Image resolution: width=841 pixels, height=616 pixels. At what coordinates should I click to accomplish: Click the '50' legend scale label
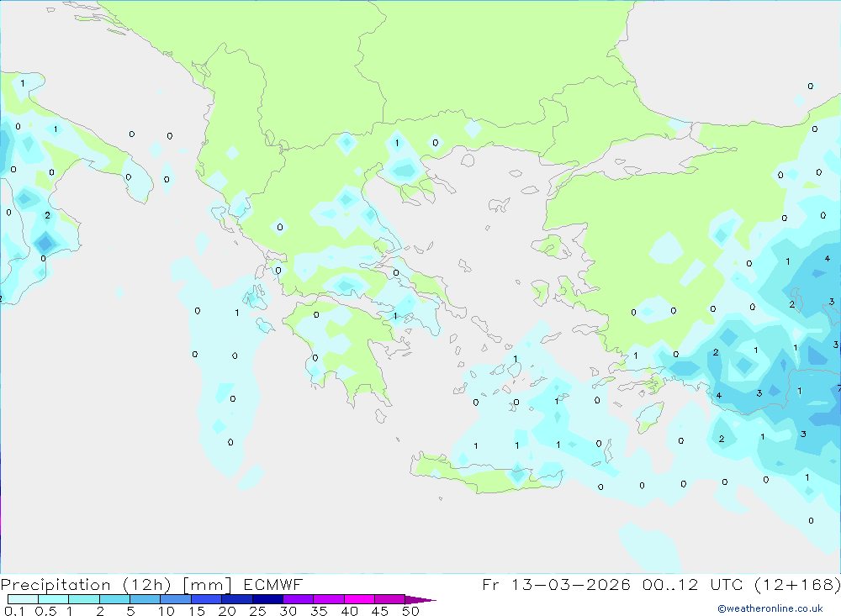pyautogui.click(x=410, y=611)
